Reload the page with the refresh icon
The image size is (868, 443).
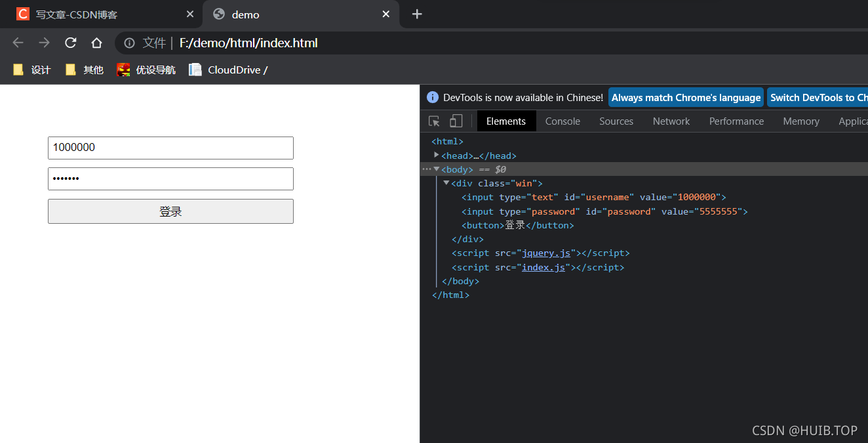(x=70, y=43)
